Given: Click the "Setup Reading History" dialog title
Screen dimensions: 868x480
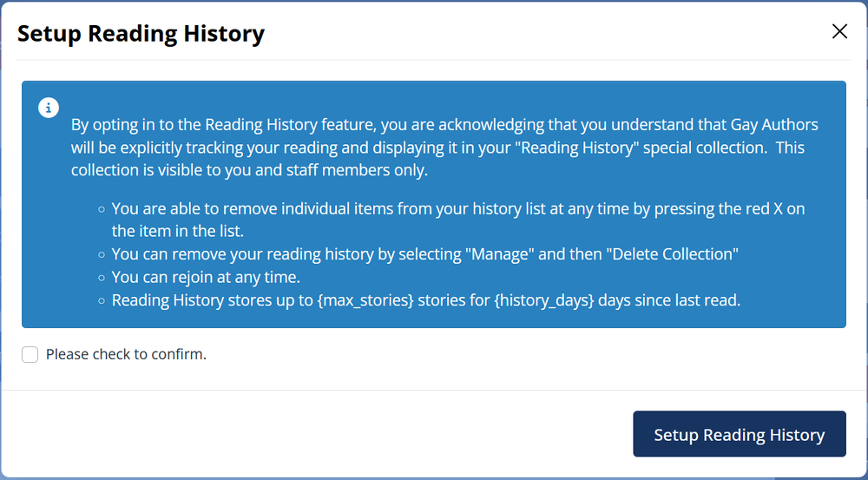Looking at the screenshot, I should 141,33.
